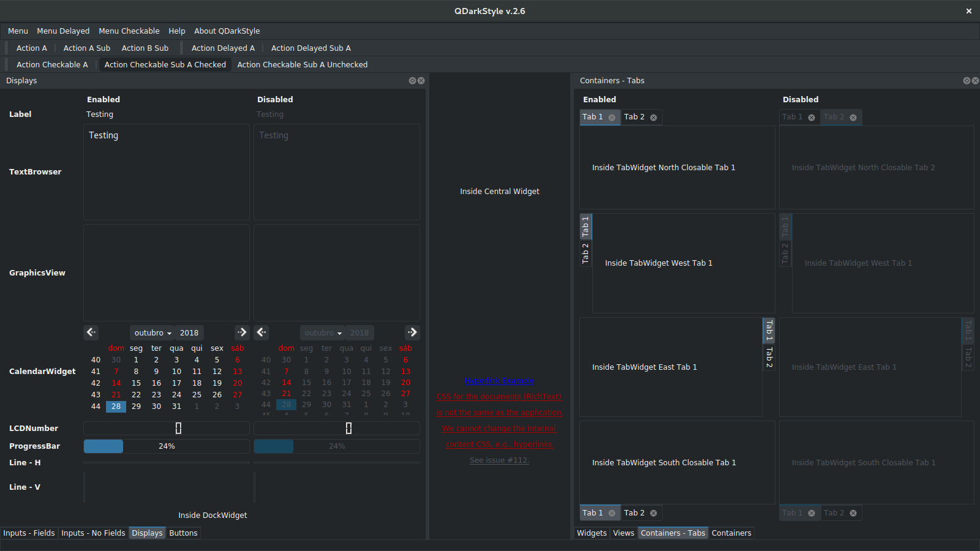Close Tab 2 in enabled North tab widget
This screenshot has height=551, width=980.
click(x=654, y=118)
